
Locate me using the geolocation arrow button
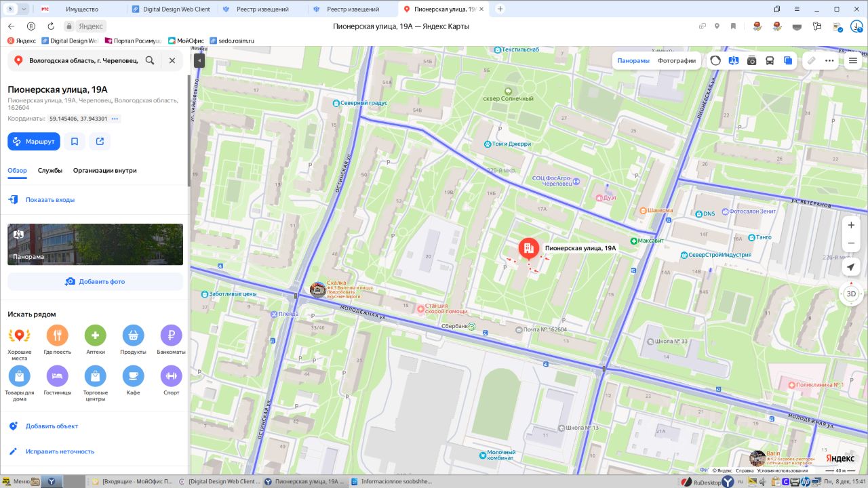(851, 268)
